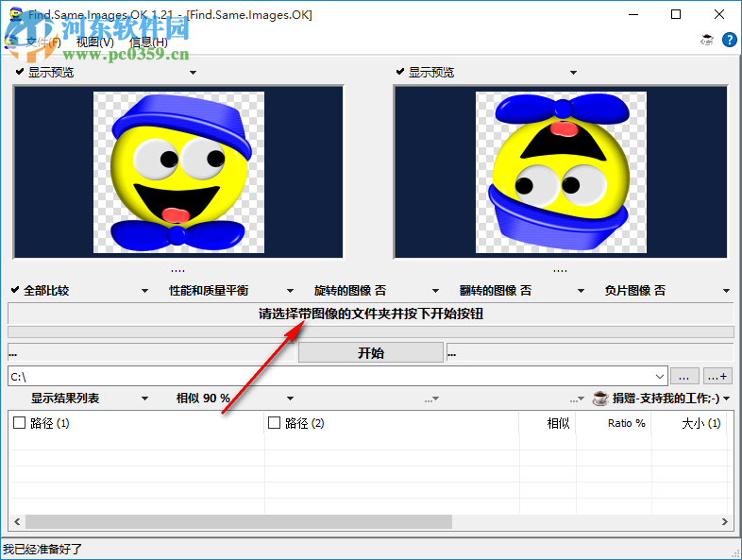
Task: Click the ... dropdown left of donate
Action: (x=577, y=399)
